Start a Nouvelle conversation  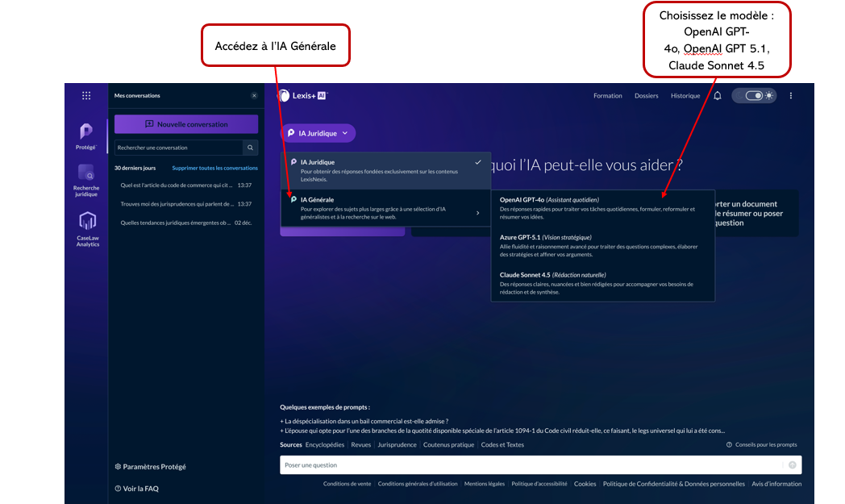click(186, 124)
